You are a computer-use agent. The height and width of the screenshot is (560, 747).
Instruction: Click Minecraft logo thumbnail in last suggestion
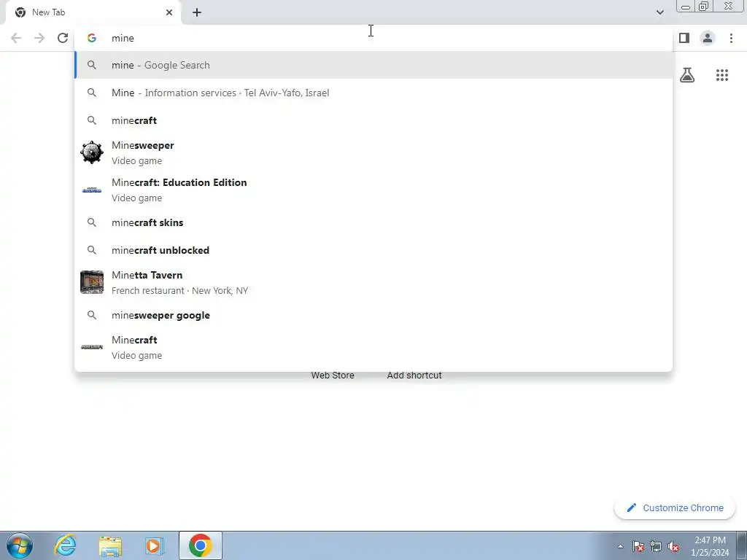(92, 347)
